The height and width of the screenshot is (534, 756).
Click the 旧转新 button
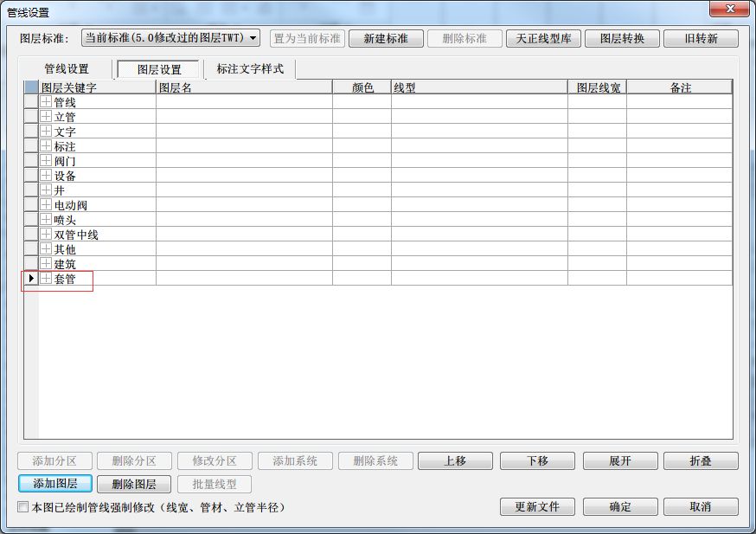[700, 37]
